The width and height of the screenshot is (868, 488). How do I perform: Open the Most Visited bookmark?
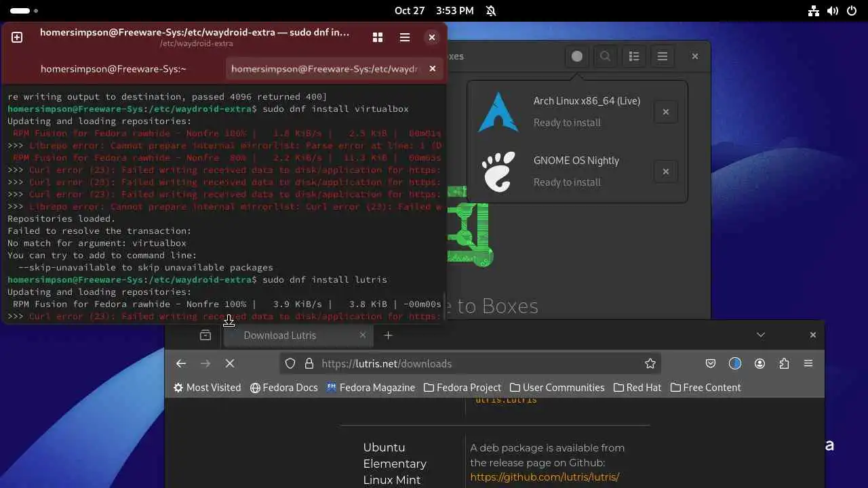(207, 388)
